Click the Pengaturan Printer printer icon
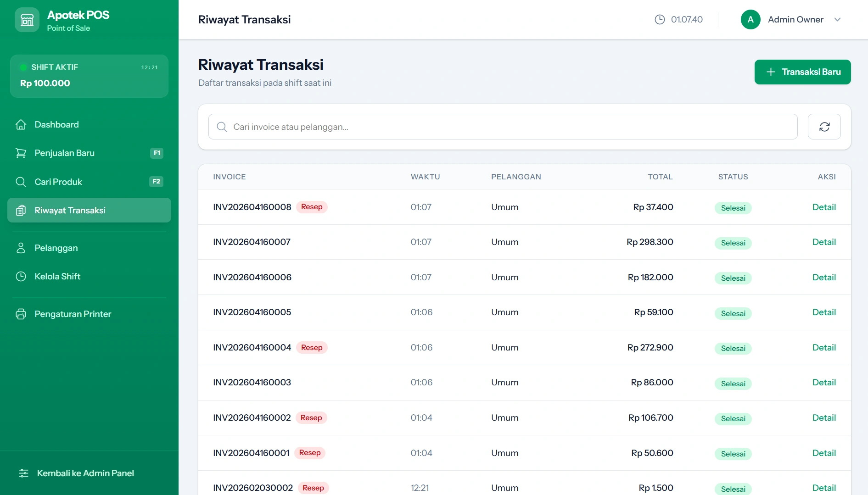Viewport: 868px width, 495px height. tap(21, 314)
